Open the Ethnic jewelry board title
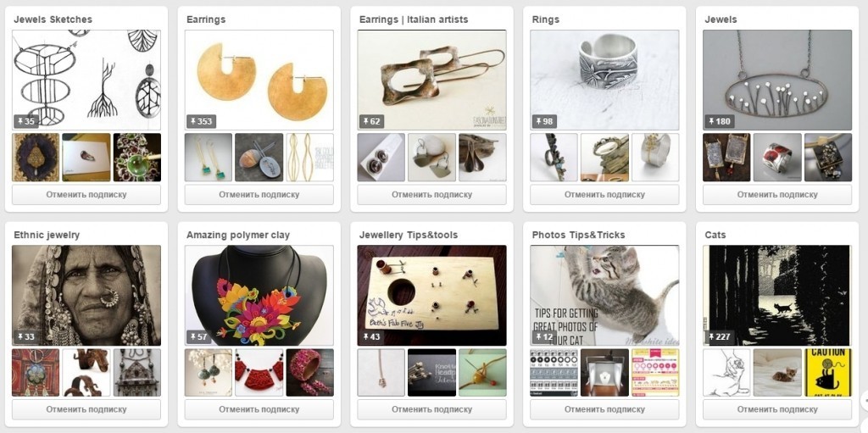Viewport: 868px width, 433px height. click(x=47, y=235)
